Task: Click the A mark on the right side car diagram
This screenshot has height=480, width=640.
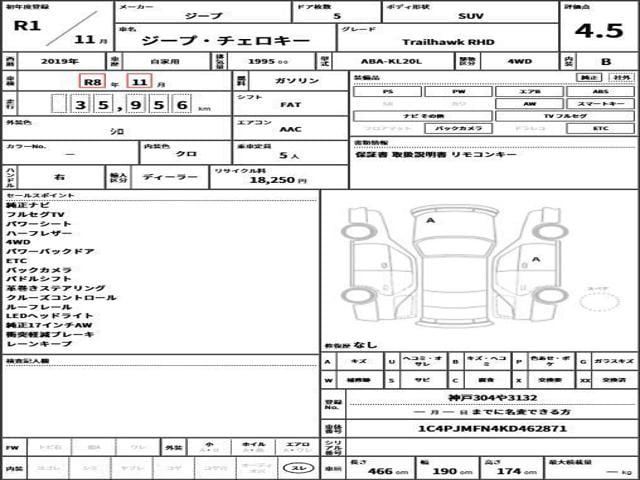Action: coord(537,257)
